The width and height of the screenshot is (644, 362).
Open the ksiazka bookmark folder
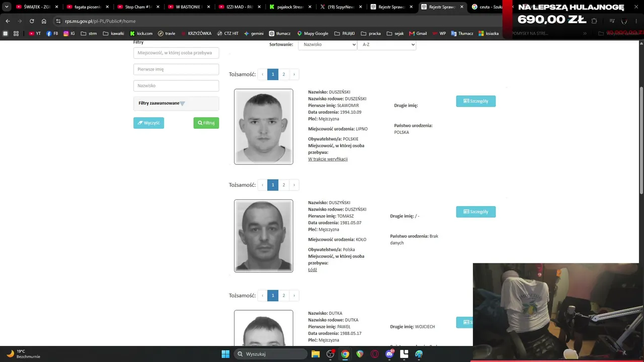click(489, 33)
